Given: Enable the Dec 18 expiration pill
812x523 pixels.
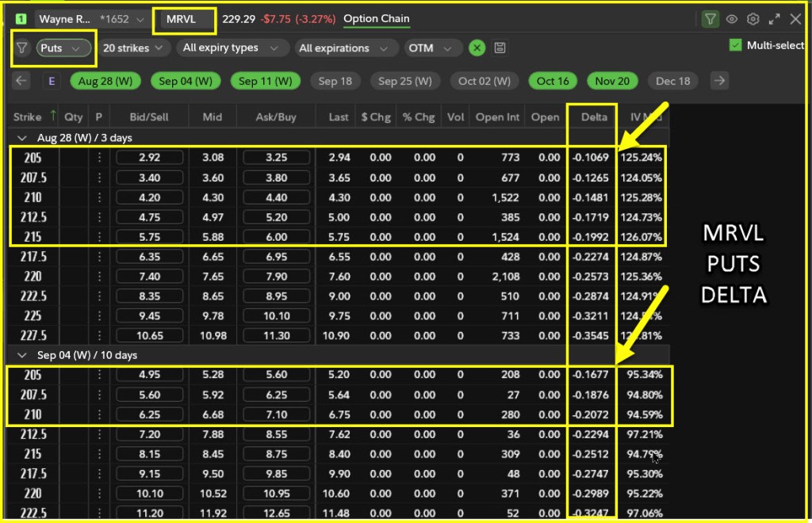Looking at the screenshot, I should click(672, 81).
